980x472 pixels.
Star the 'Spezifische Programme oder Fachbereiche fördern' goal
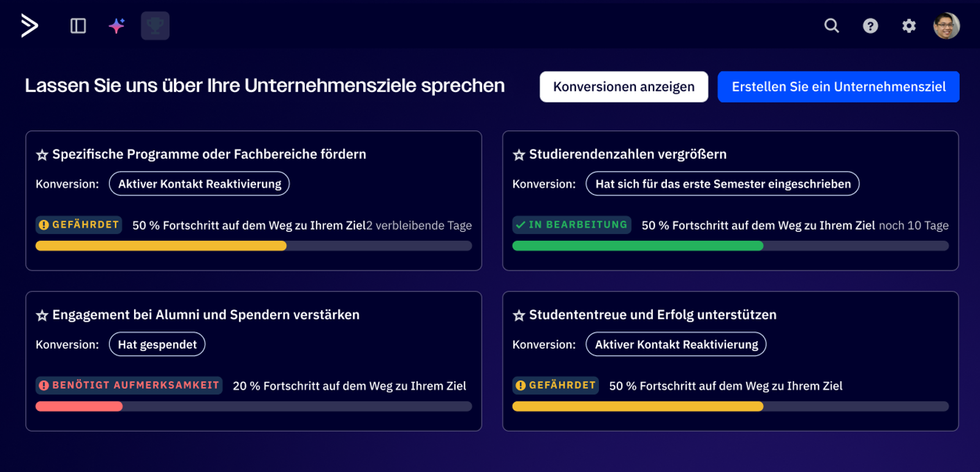click(x=42, y=155)
